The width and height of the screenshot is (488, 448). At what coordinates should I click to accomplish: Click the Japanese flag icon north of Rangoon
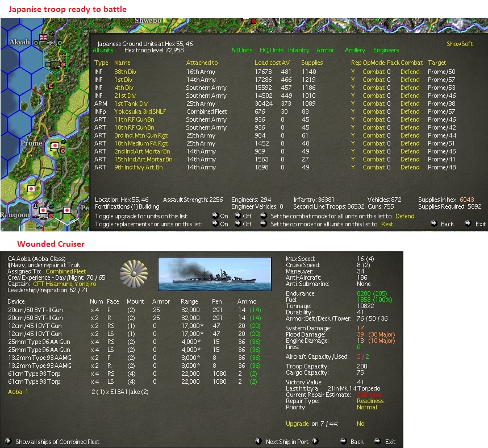pyautogui.click(x=31, y=189)
